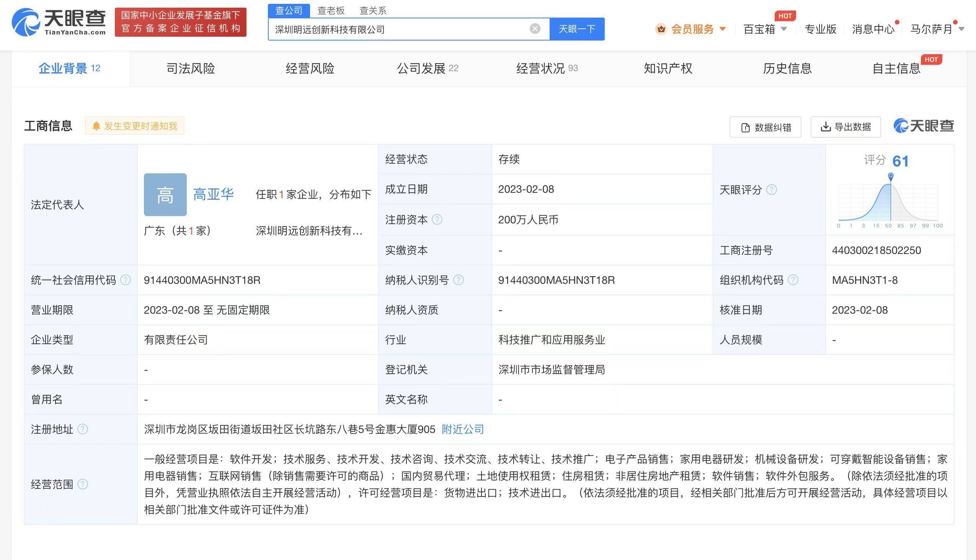Click the 统一社会信用代码 help icon

coord(126,280)
